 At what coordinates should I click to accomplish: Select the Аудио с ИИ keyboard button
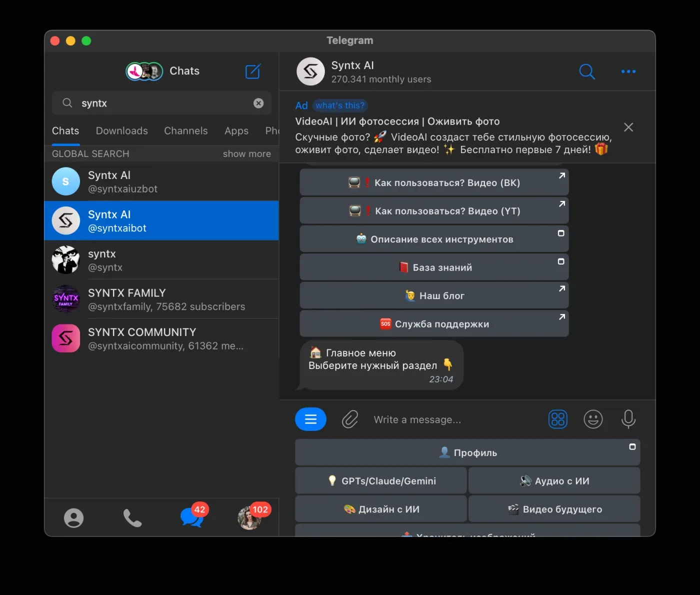[x=554, y=481]
